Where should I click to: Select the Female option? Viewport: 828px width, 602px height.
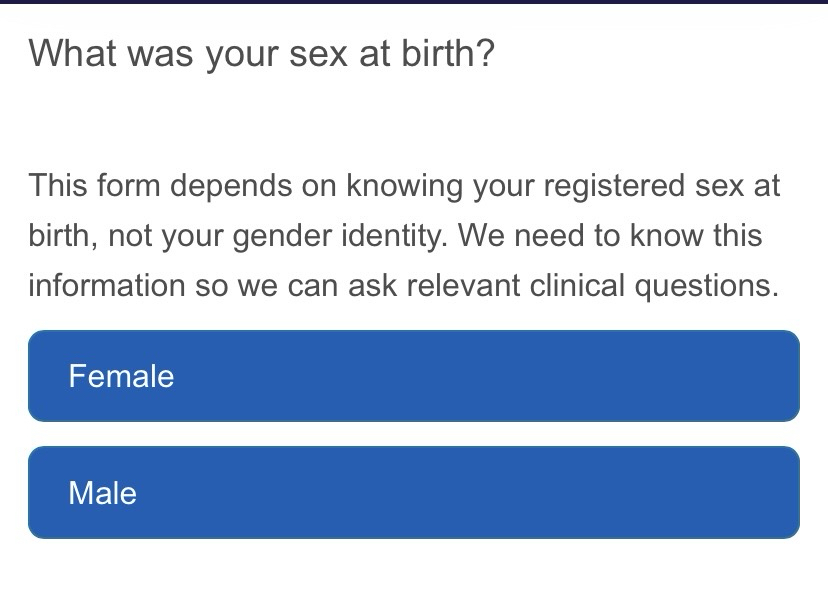(x=413, y=376)
